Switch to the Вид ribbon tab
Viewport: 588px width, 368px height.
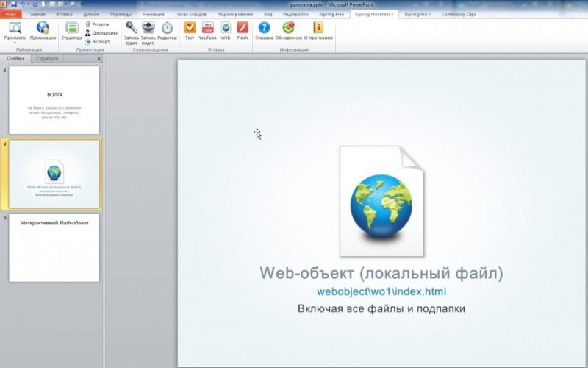tap(268, 14)
